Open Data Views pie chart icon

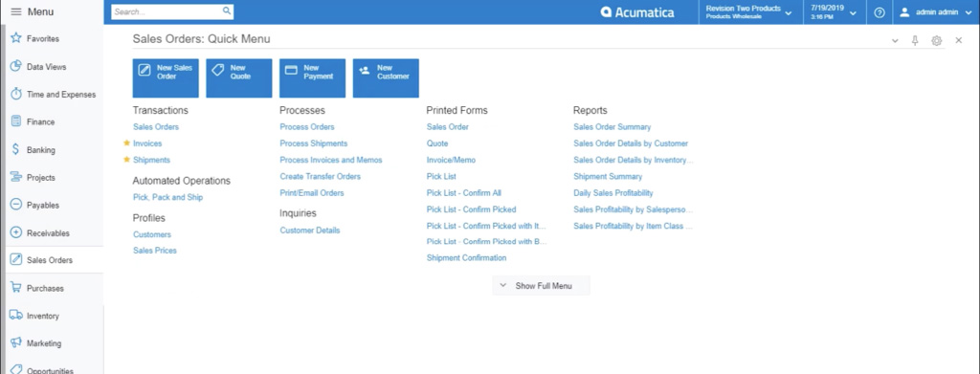[16, 66]
